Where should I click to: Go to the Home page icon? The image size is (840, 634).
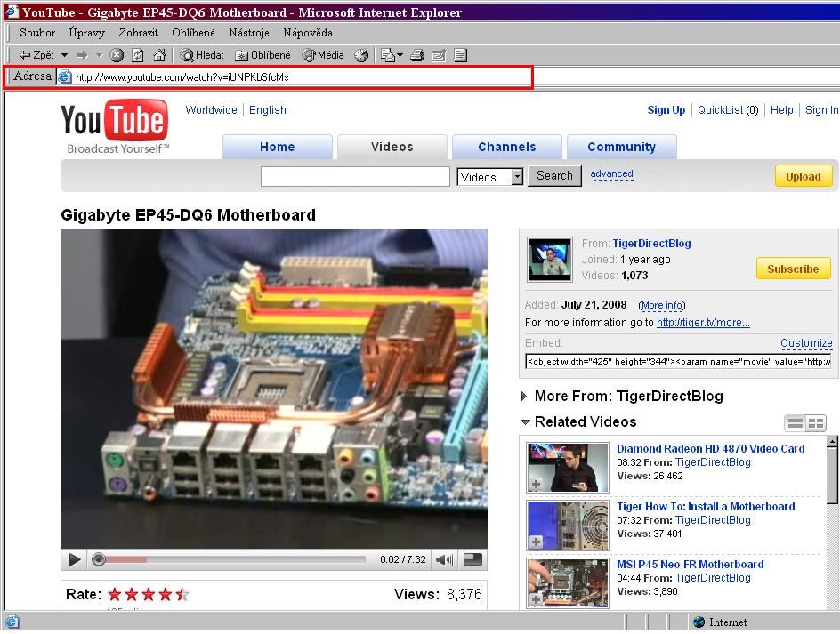pyautogui.click(x=159, y=55)
